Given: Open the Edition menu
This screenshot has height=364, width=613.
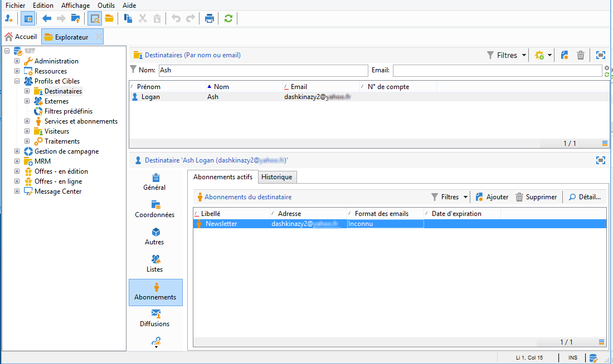Looking at the screenshot, I should 43,6.
